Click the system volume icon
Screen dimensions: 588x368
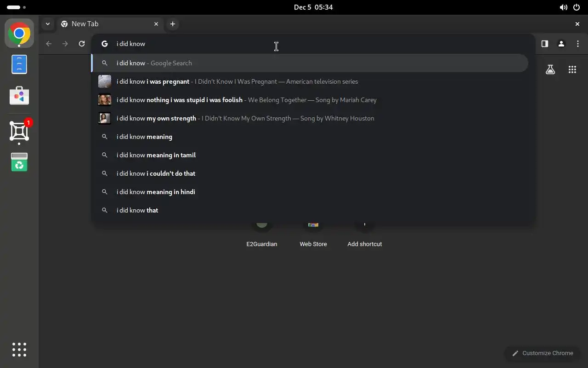coord(563,7)
